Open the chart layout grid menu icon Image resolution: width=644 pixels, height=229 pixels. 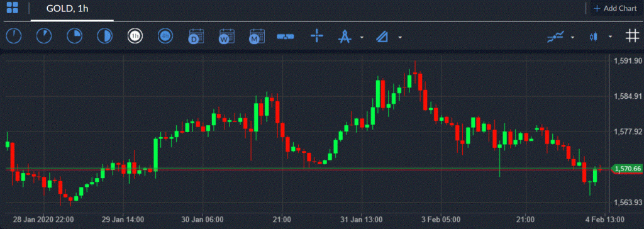coord(13,8)
